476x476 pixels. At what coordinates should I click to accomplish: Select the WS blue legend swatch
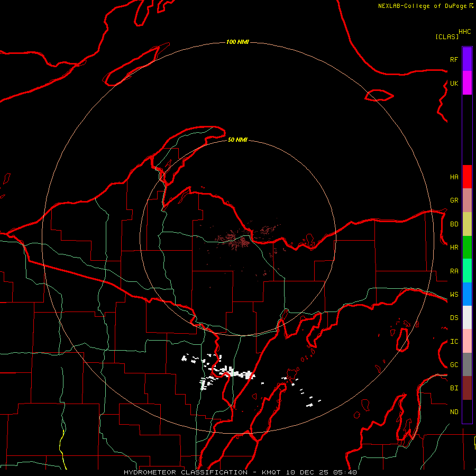467,294
